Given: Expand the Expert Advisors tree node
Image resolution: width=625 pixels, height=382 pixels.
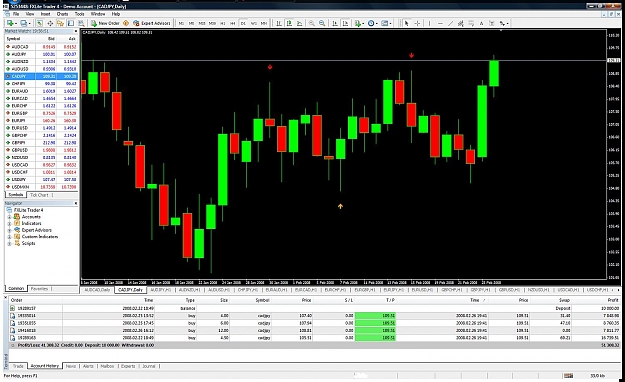Looking at the screenshot, I should pos(9,230).
